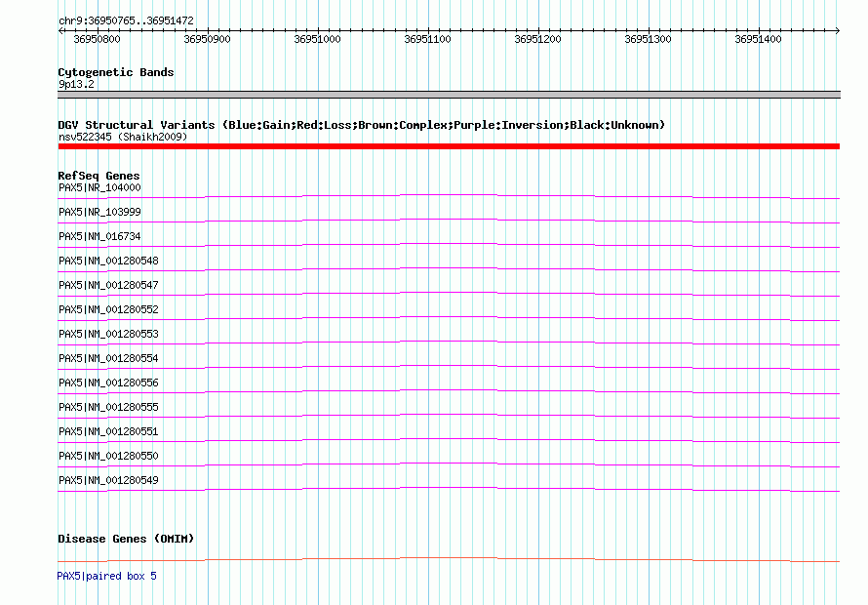Select transcript PAX5|NM_001280552
The width and height of the screenshot is (868, 605).
point(108,309)
